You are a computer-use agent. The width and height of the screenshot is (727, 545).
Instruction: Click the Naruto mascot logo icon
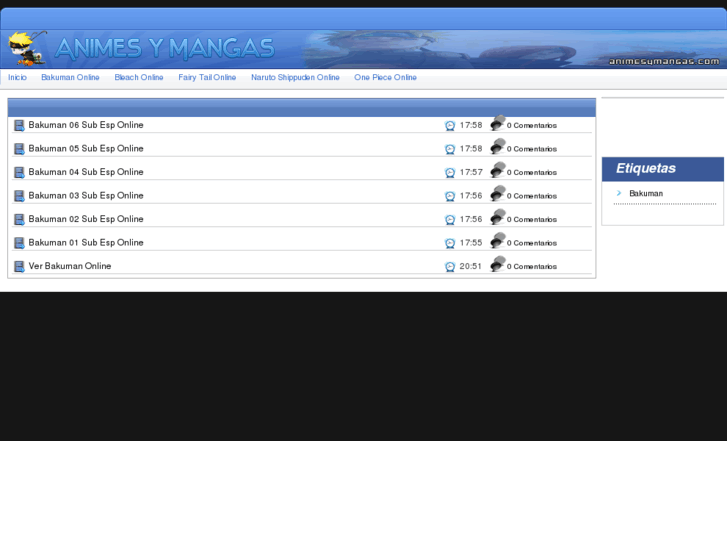tap(26, 48)
